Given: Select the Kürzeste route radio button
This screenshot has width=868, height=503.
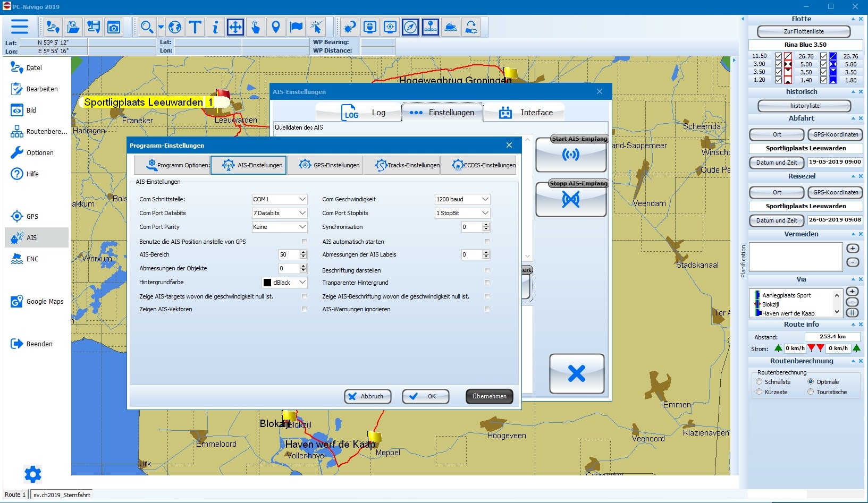Looking at the screenshot, I should click(759, 392).
